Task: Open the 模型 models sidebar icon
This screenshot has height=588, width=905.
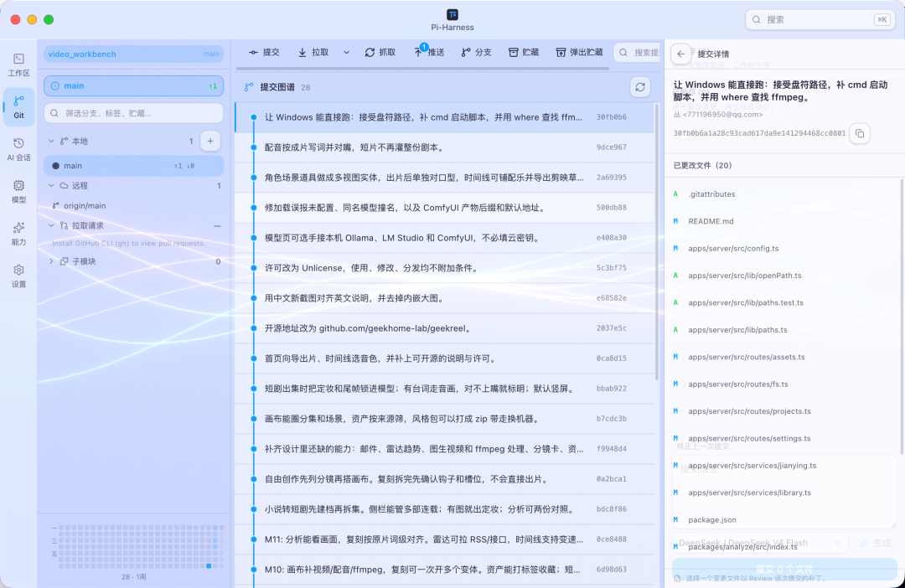Action: point(18,192)
